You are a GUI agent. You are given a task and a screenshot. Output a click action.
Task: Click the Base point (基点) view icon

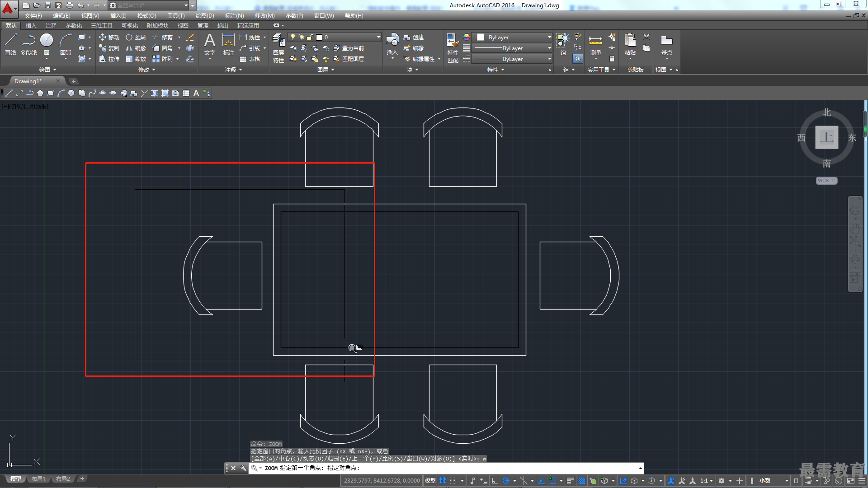pos(666,44)
